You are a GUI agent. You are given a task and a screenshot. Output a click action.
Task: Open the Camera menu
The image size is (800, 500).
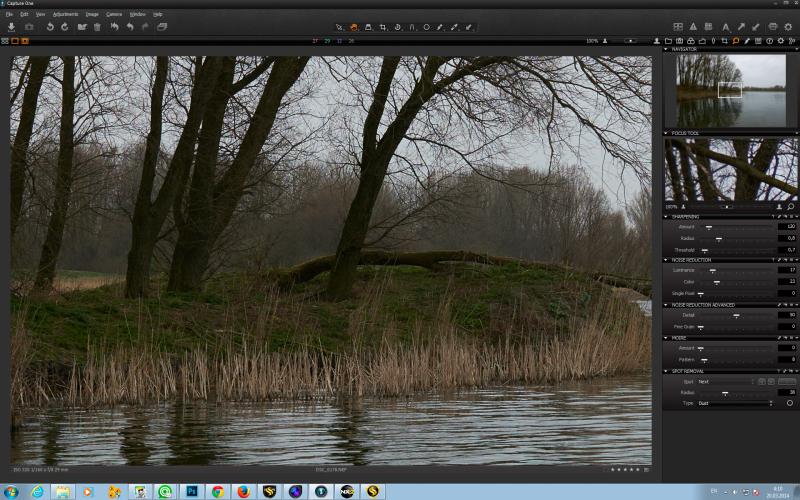click(x=114, y=14)
